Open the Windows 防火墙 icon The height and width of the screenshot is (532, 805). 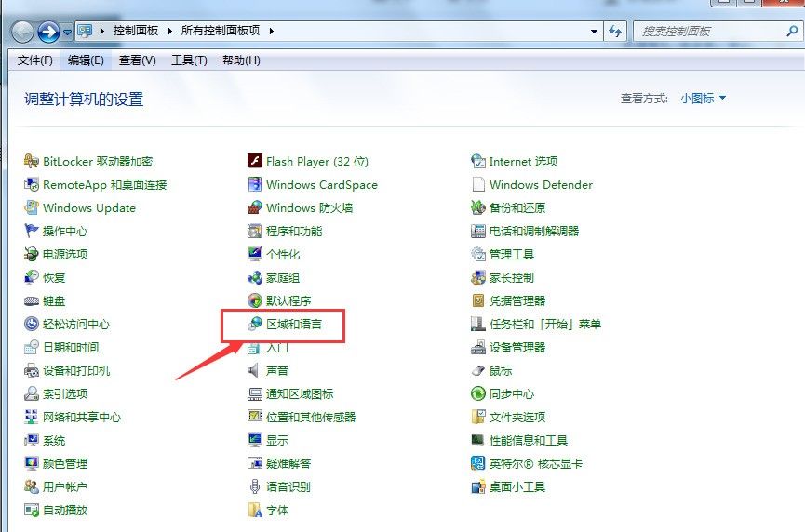255,207
